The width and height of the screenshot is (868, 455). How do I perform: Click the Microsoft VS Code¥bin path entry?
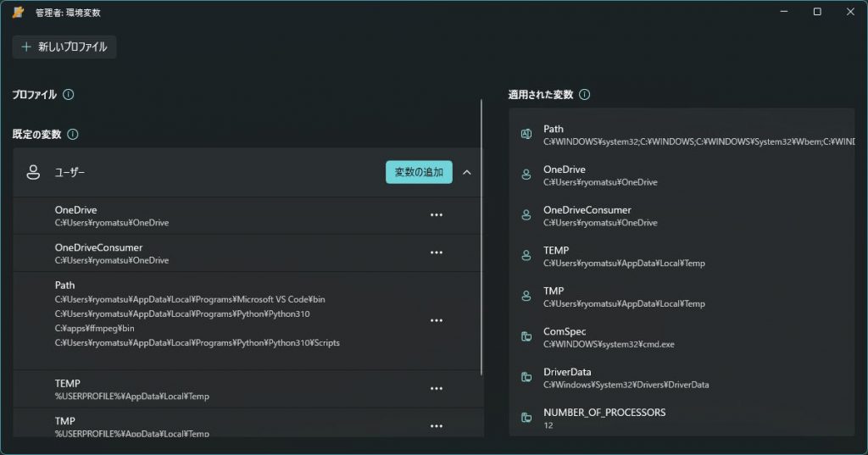(190, 299)
